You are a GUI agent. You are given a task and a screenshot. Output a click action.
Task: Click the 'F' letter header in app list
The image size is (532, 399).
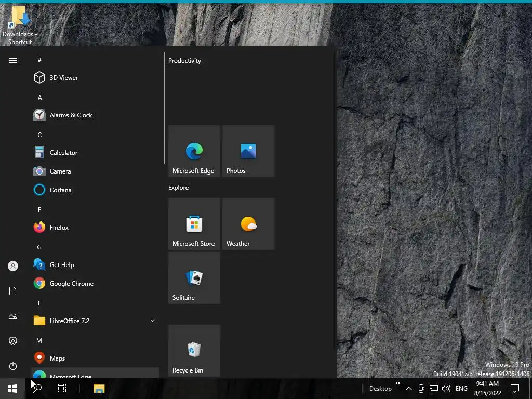(x=39, y=210)
